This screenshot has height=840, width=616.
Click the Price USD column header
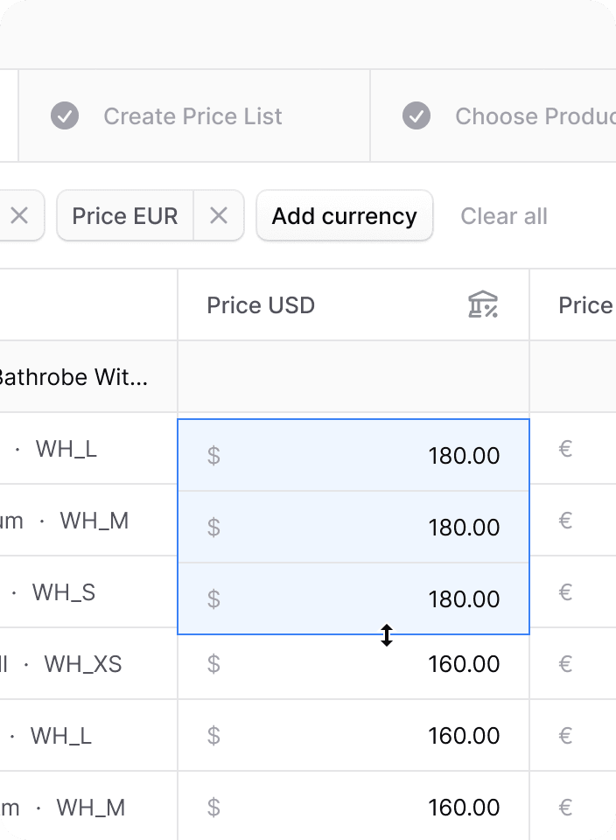pos(353,304)
